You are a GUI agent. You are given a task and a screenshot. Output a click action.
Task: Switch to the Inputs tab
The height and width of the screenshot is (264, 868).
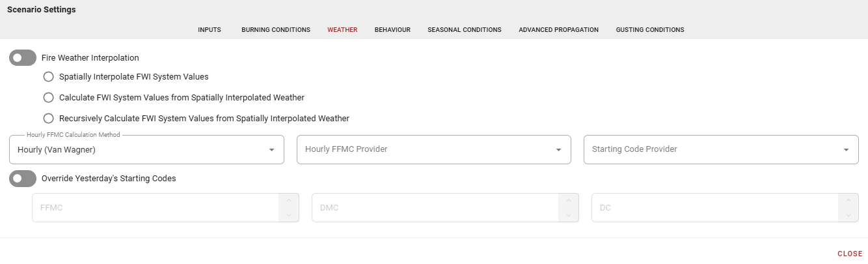click(210, 30)
